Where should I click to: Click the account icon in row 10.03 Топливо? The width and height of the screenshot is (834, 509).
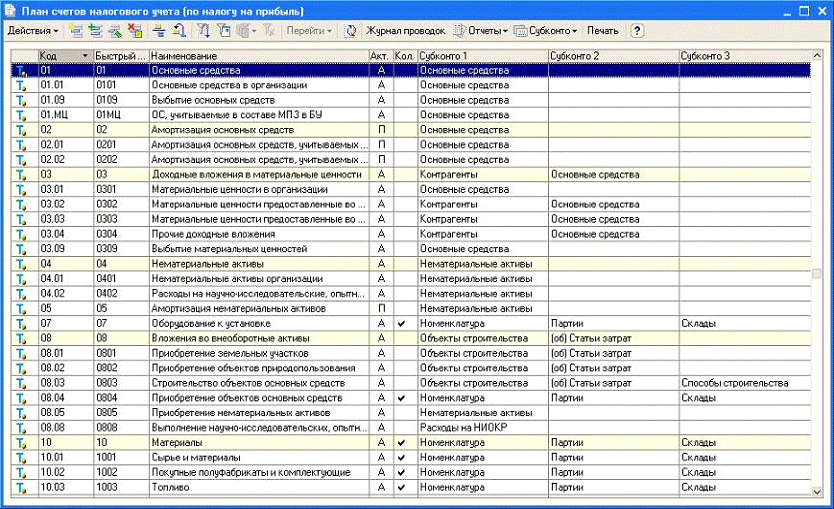pos(22,487)
